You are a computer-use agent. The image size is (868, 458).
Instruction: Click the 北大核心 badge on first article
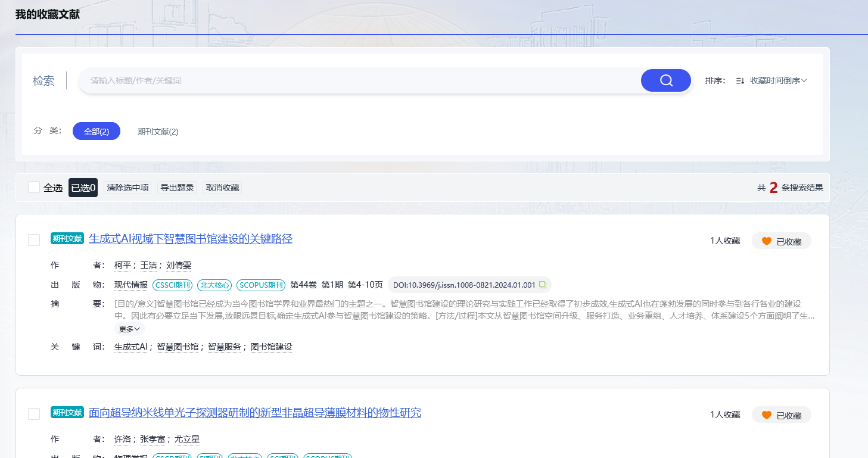(214, 285)
